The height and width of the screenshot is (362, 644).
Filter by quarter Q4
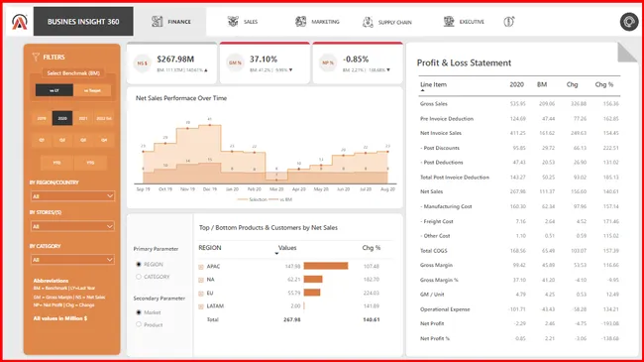104,140
